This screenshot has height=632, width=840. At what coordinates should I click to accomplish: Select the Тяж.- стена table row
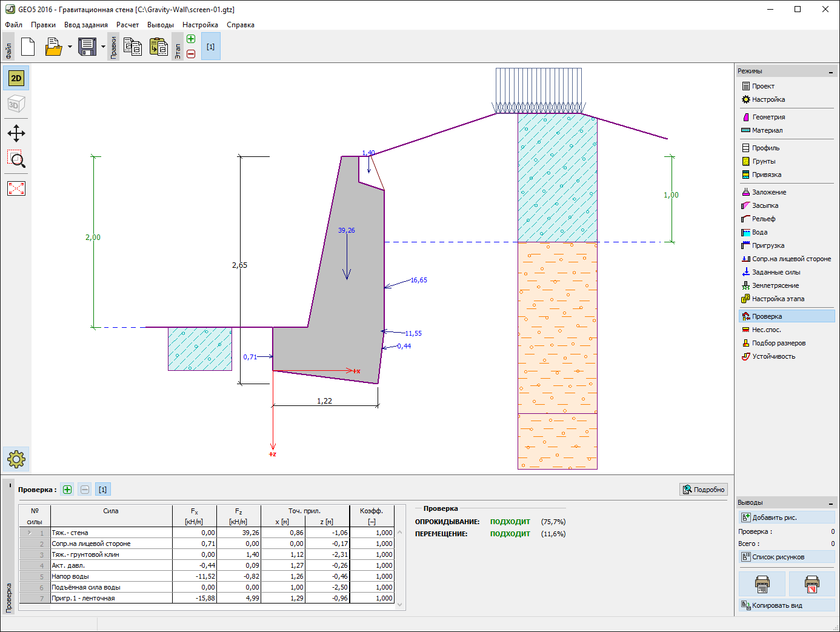pos(207,533)
